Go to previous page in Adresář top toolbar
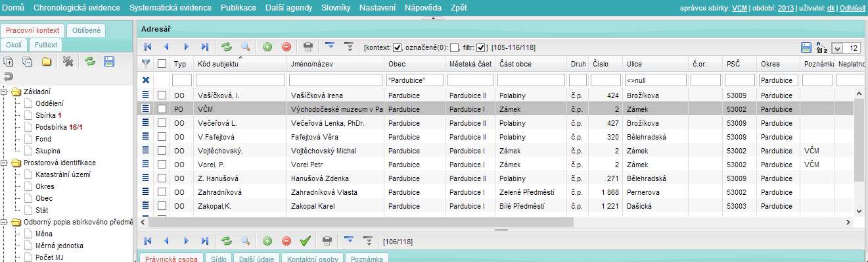This screenshot has height=262, width=868. 166,47
